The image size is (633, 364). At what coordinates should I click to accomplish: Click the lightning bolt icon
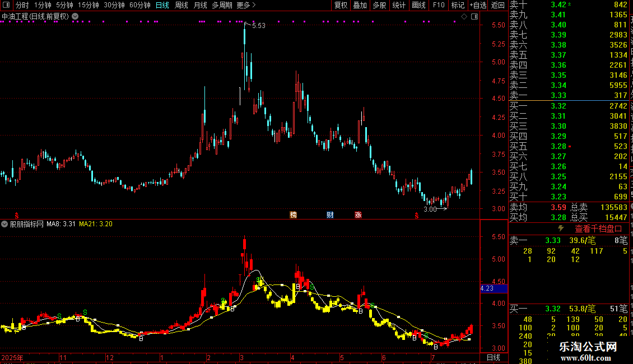tap(561, 228)
